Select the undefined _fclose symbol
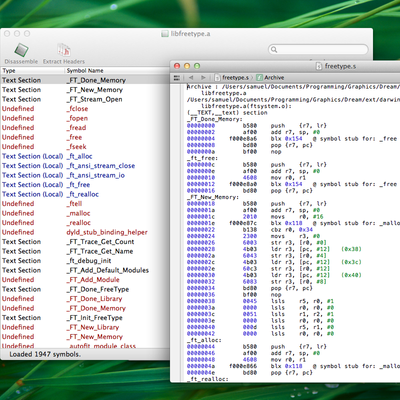Screen dimensions: 400x400 click(85, 109)
